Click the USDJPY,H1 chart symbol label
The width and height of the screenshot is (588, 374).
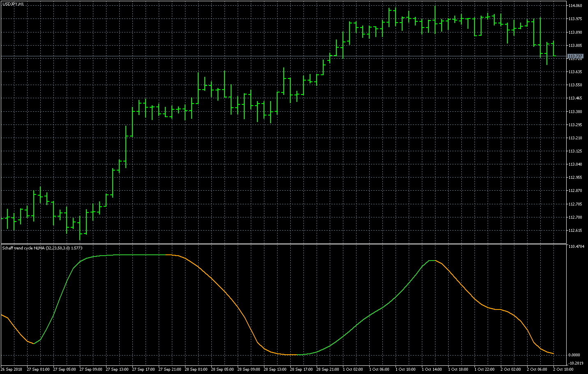[13, 4]
